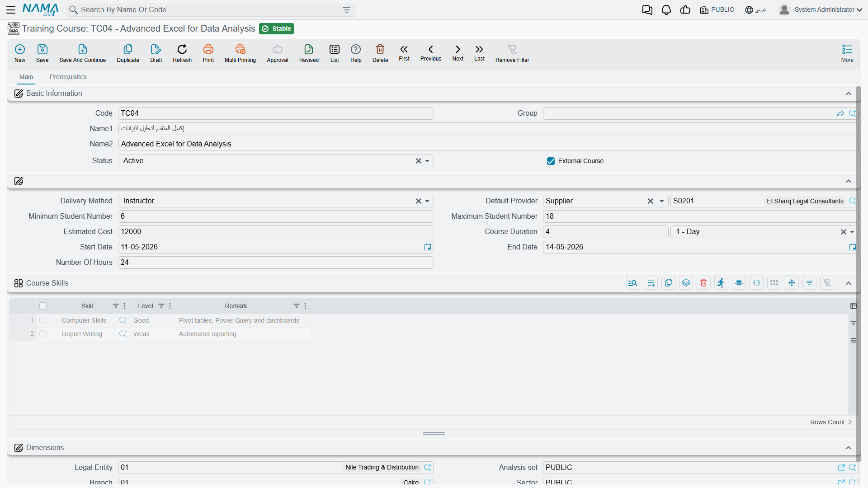Switch to the Main tab
The image size is (868, 488).
click(x=26, y=77)
